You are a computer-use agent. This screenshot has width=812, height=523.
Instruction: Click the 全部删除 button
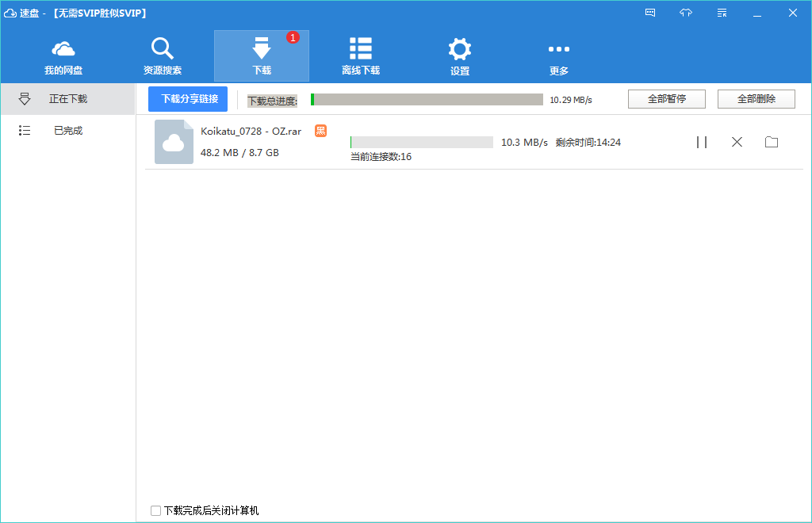[756, 99]
